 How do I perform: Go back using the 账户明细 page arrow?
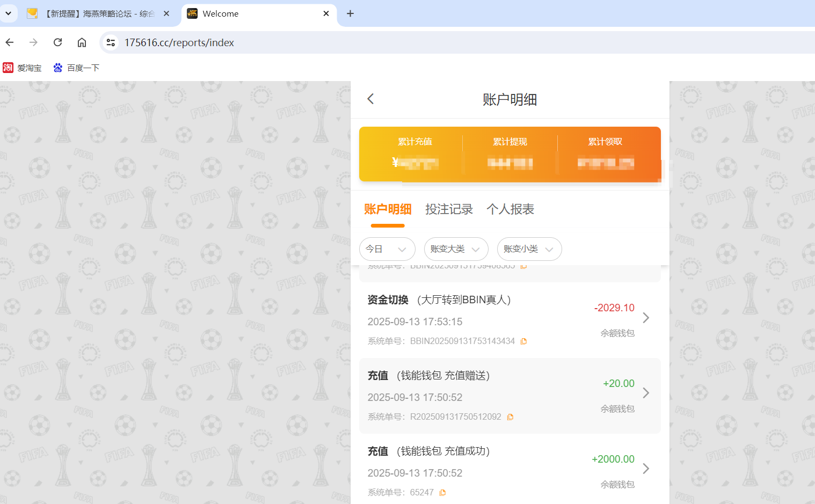[370, 99]
